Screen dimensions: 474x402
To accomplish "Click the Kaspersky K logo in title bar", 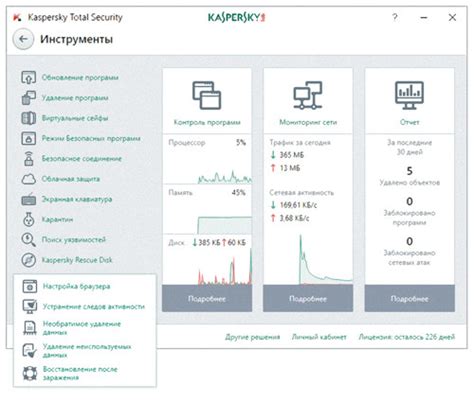I will (17, 17).
